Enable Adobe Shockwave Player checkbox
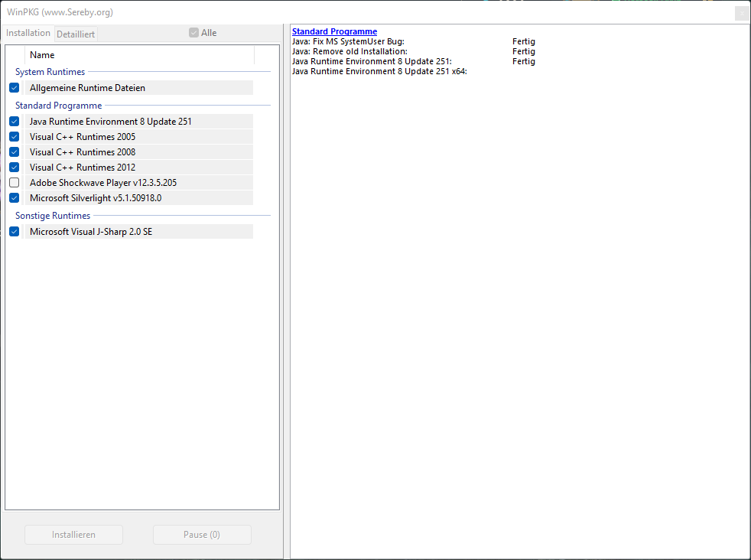Image resolution: width=751 pixels, height=560 pixels. coord(15,183)
